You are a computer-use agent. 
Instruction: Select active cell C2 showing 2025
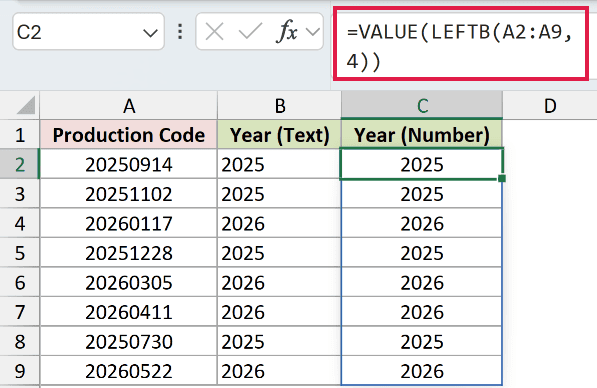[422, 164]
